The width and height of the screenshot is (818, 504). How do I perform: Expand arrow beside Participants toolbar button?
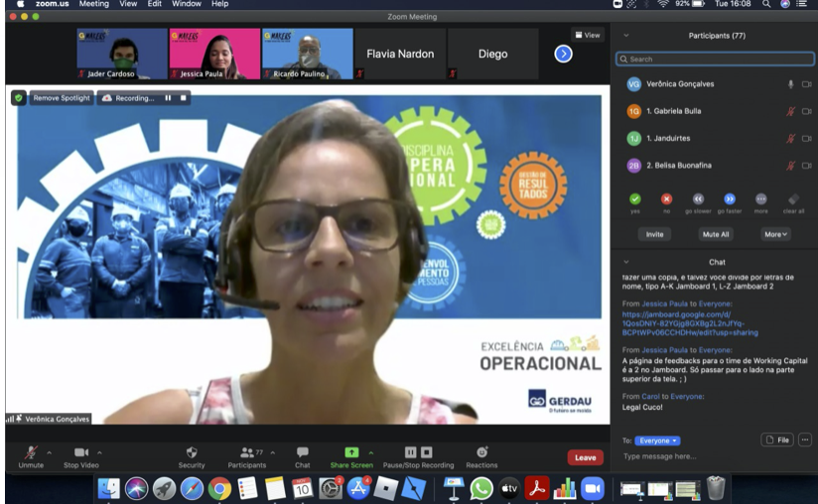(x=272, y=452)
